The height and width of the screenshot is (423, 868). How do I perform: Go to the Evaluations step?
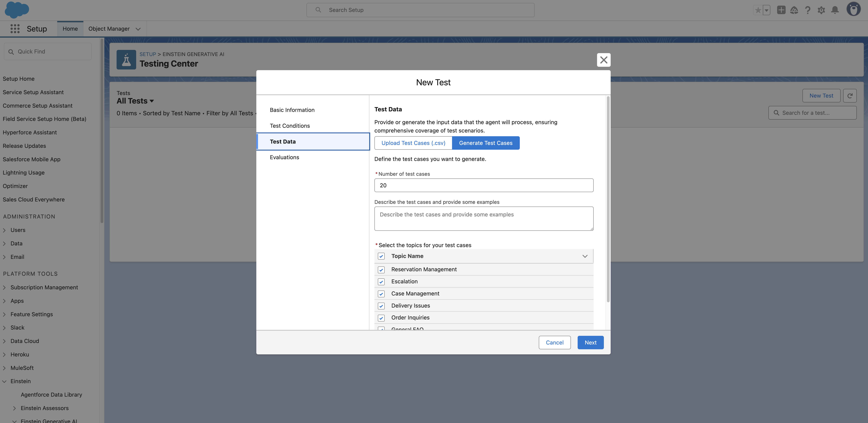point(284,157)
